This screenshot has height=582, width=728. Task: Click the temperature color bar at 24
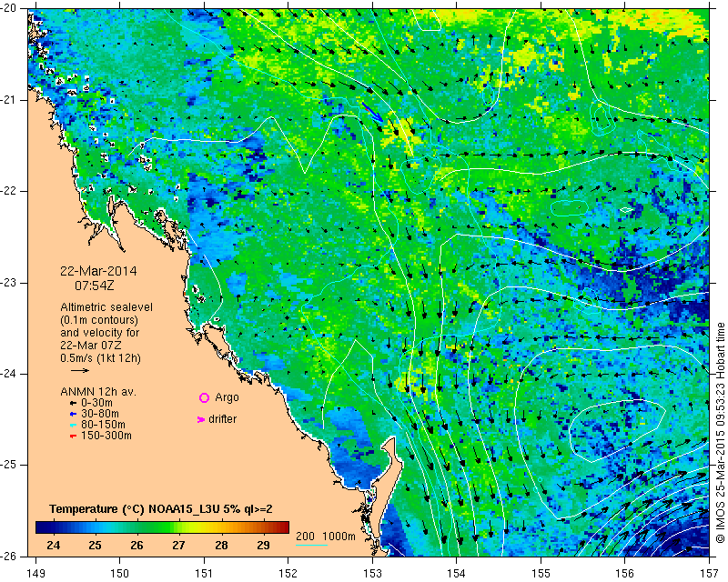click(53, 527)
